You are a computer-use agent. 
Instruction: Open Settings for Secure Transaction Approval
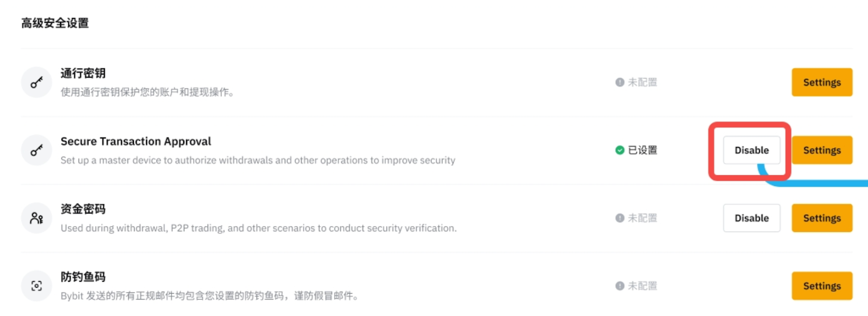click(x=821, y=150)
